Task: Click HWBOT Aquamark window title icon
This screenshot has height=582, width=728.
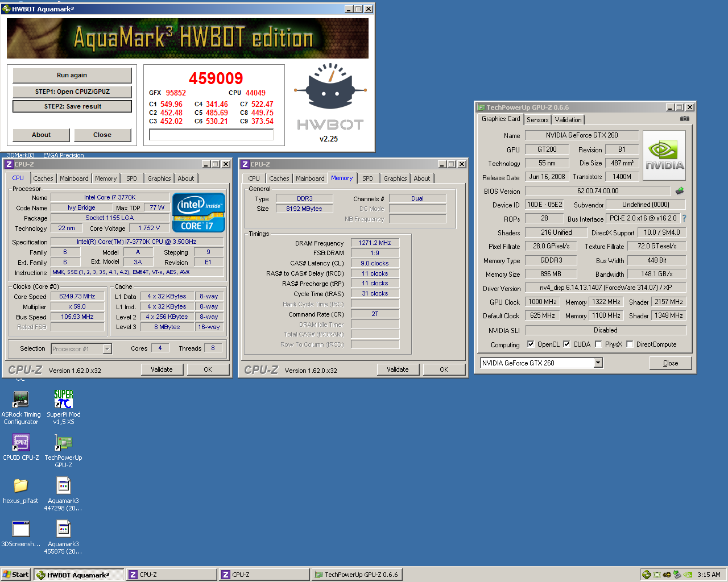Action: tap(7, 9)
